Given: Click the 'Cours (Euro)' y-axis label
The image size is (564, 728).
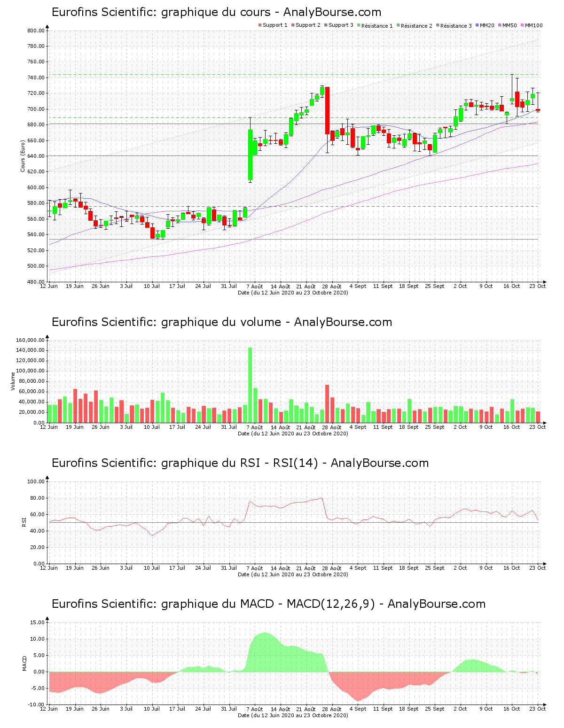Looking at the screenshot, I should (23, 156).
